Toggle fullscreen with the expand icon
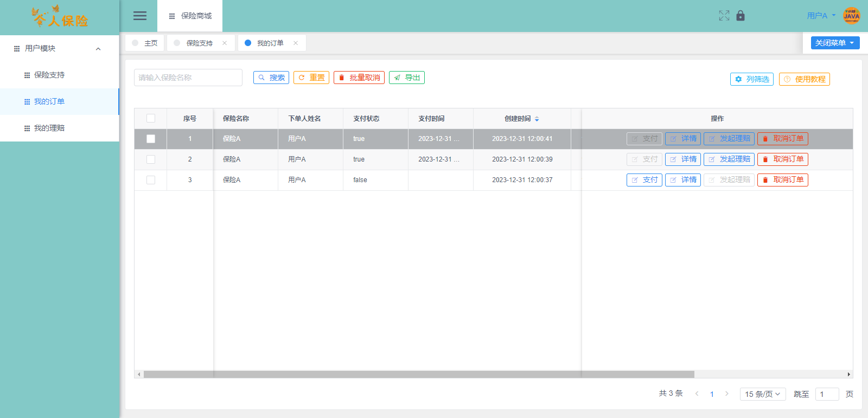Image resolution: width=868 pixels, height=418 pixels. [724, 16]
